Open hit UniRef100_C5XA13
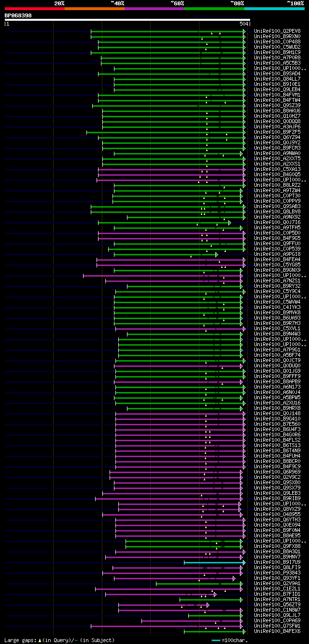 pos(277,169)
